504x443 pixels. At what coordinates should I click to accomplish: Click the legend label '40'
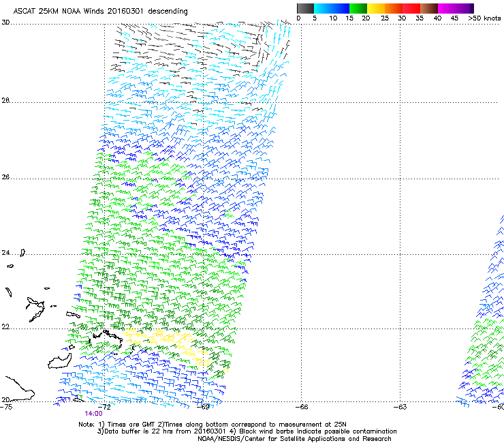click(x=437, y=18)
